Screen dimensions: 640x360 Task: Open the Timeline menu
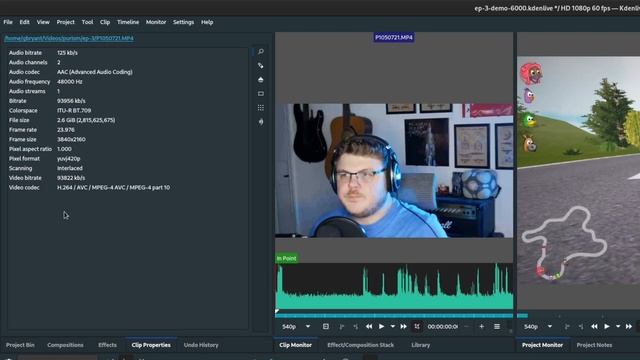pos(128,22)
